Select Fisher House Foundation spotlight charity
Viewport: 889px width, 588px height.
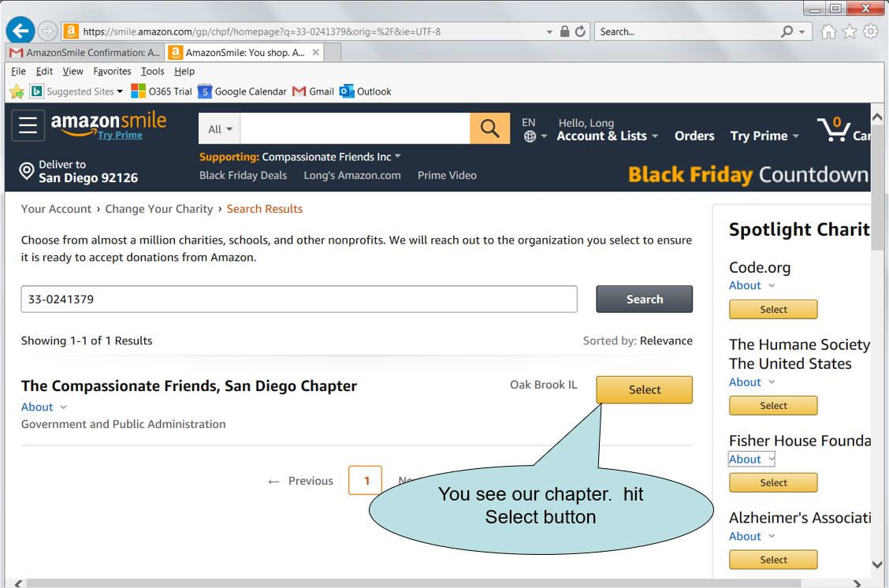coord(773,482)
